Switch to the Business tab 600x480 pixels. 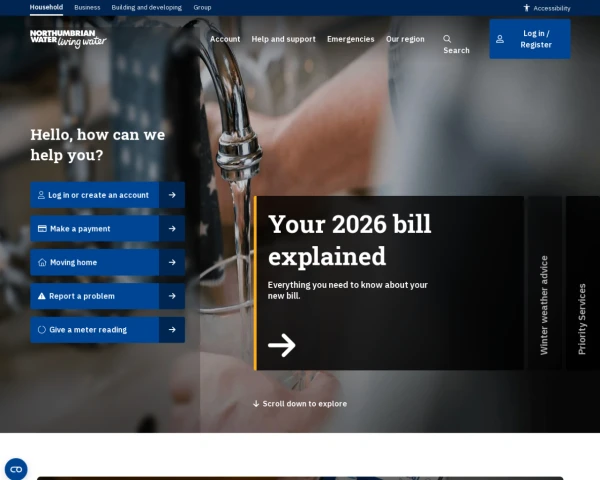(87, 7)
